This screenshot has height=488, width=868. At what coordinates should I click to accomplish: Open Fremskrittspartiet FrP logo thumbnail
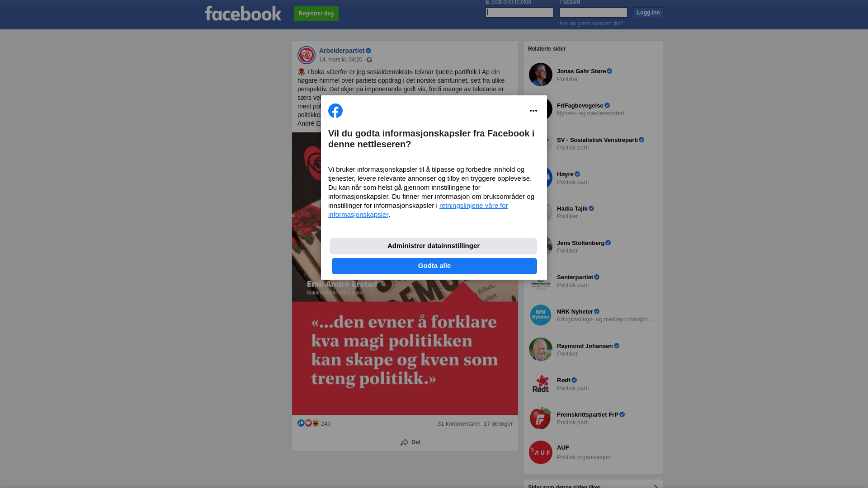point(541,418)
